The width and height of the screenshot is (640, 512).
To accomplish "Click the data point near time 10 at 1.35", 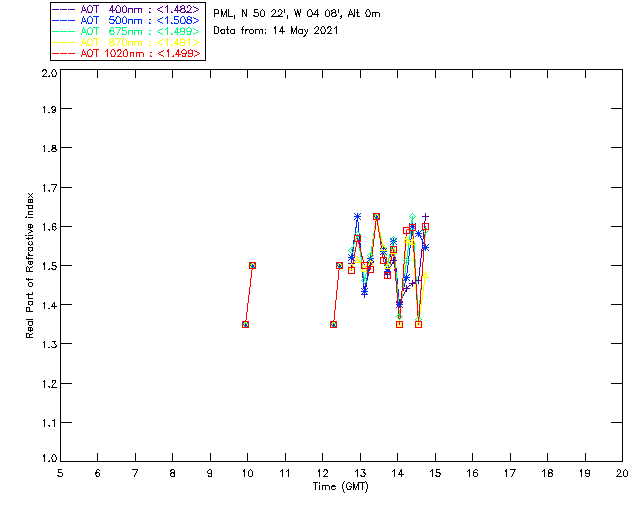I will (245, 325).
